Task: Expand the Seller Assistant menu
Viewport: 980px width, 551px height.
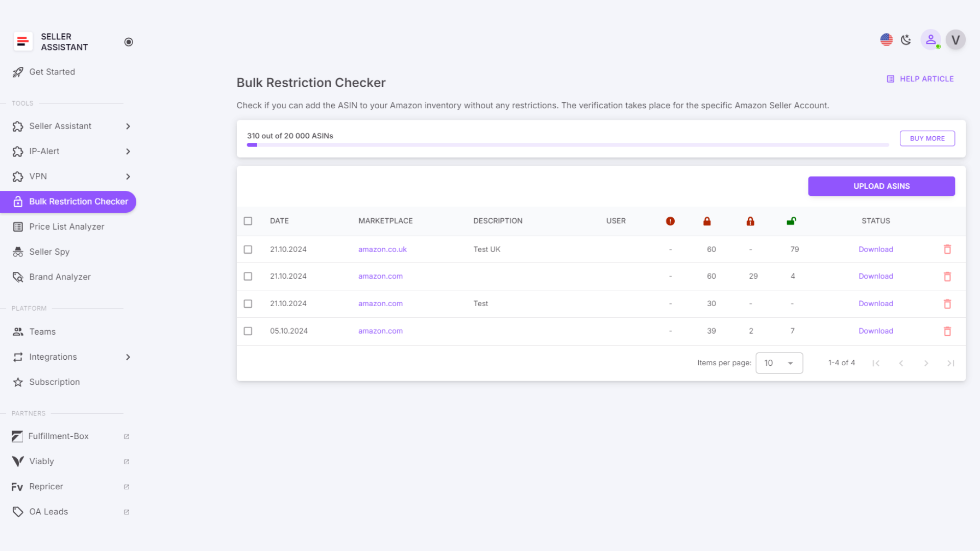Action: click(60, 126)
